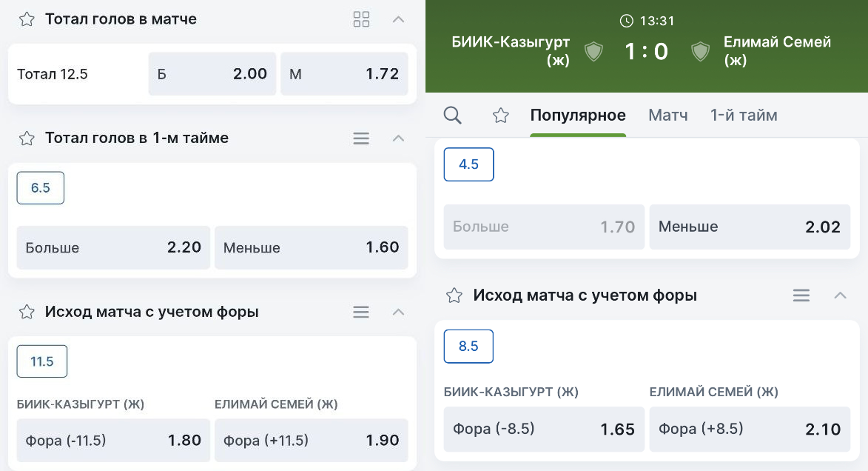Select the 6.5 total line chip
Screen dimensions: 868x471
(x=41, y=188)
